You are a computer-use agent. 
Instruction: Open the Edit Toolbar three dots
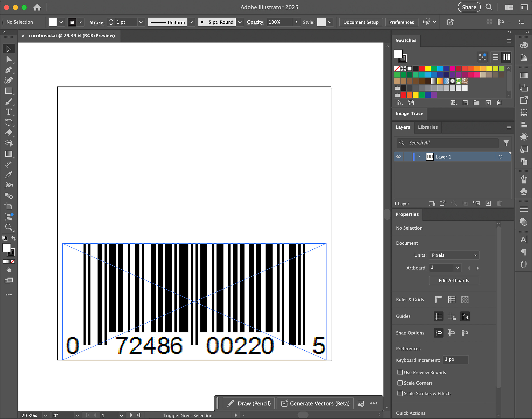[x=9, y=295]
